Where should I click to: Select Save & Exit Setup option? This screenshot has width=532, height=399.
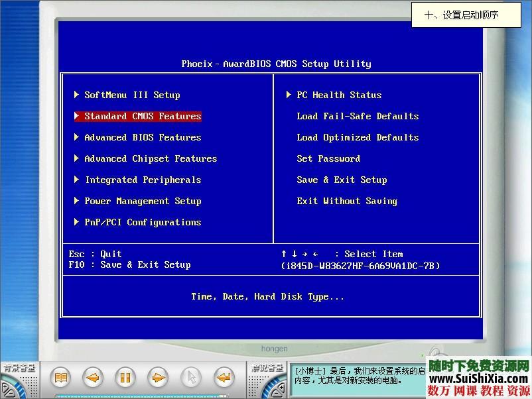pyautogui.click(x=342, y=180)
